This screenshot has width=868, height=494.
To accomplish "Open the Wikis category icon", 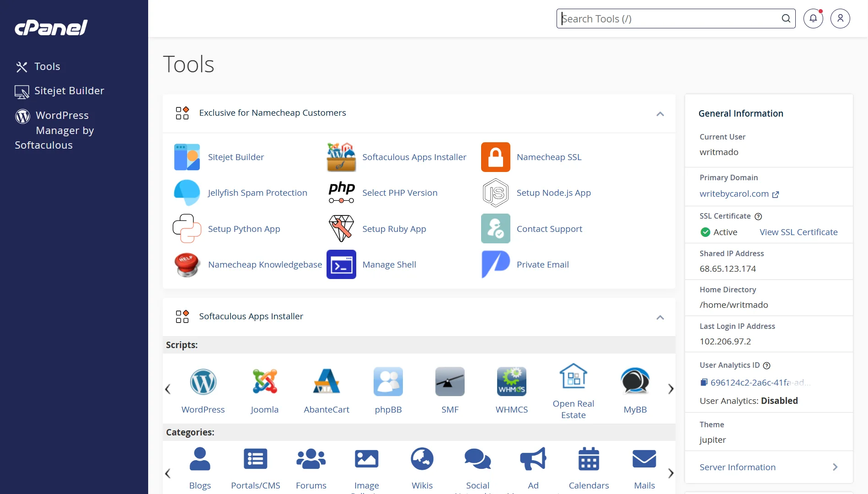I will pos(422,459).
